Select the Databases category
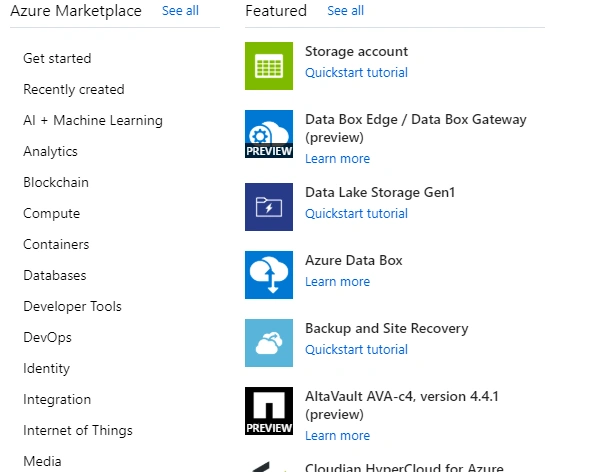 [55, 275]
